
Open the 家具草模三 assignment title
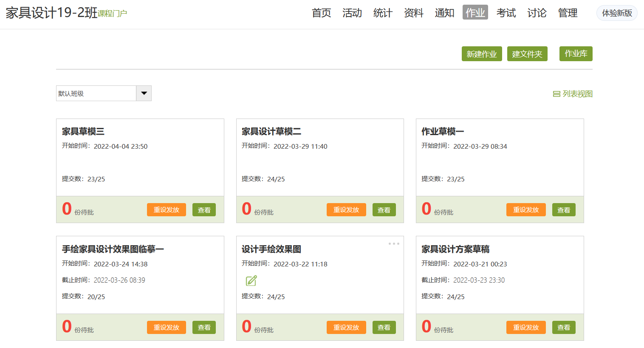click(83, 132)
